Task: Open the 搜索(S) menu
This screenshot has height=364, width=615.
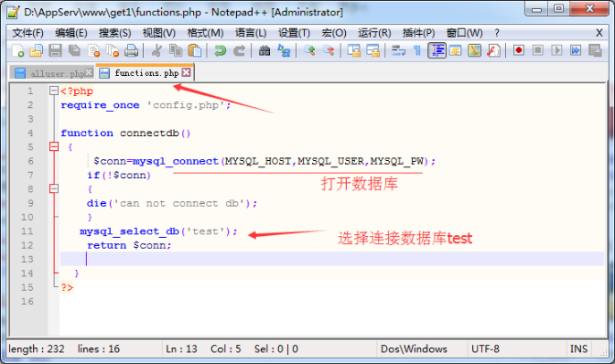Action: [x=114, y=33]
